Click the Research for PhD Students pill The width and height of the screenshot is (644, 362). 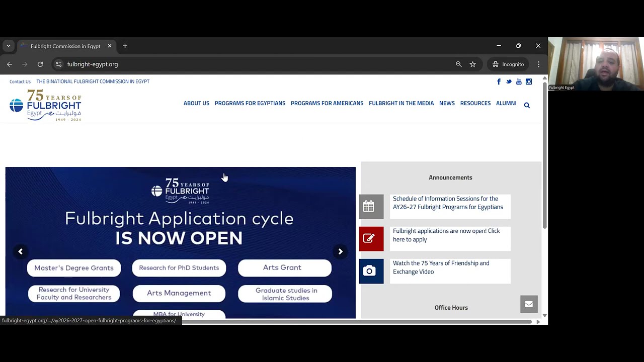pos(179,268)
